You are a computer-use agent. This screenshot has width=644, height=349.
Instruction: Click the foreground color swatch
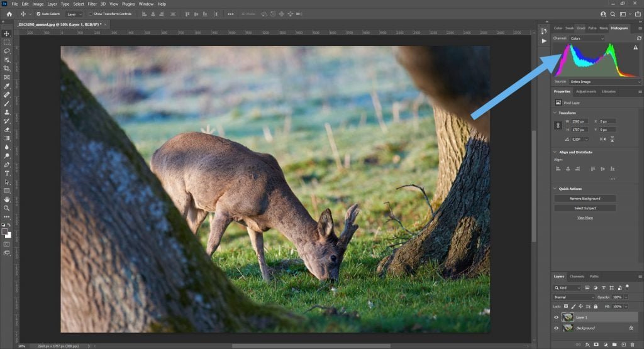click(x=5, y=231)
